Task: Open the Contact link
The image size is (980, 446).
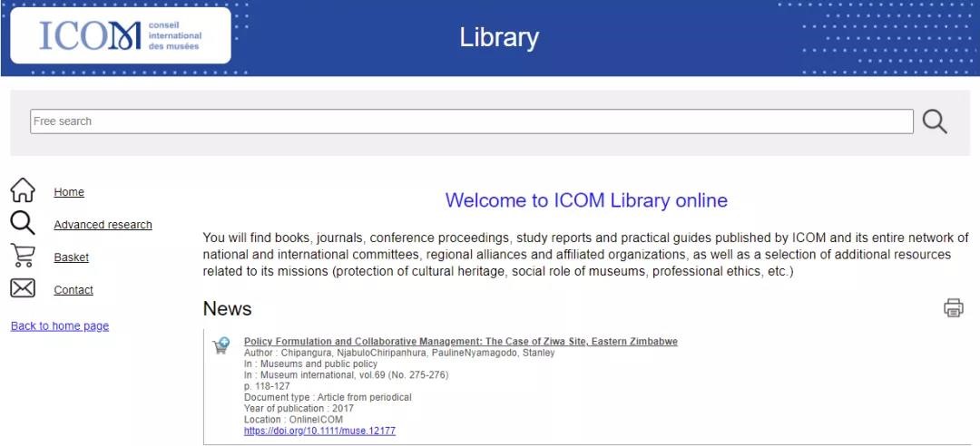Action: [x=73, y=290]
